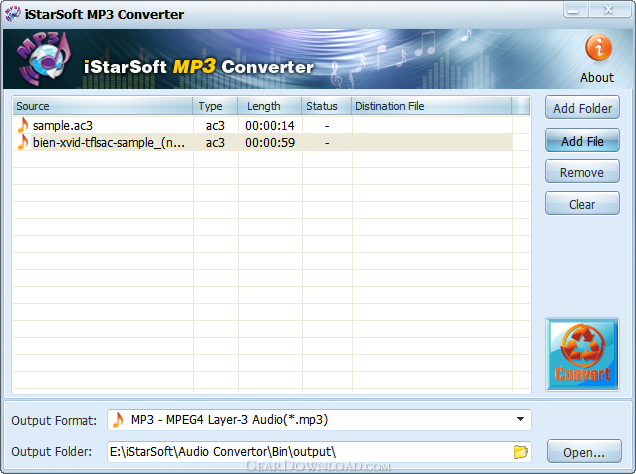Image resolution: width=636 pixels, height=474 pixels.
Task: Sort by the Length column header
Action: pos(270,106)
